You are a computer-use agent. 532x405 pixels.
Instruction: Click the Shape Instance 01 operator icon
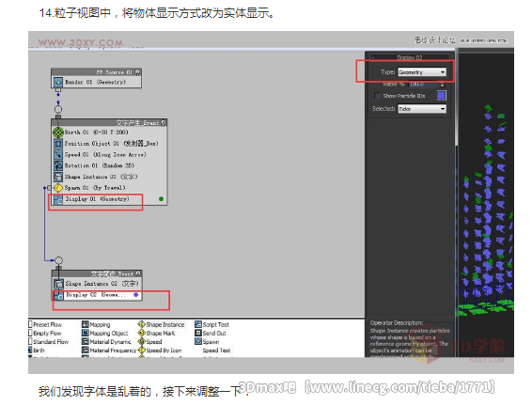58,177
